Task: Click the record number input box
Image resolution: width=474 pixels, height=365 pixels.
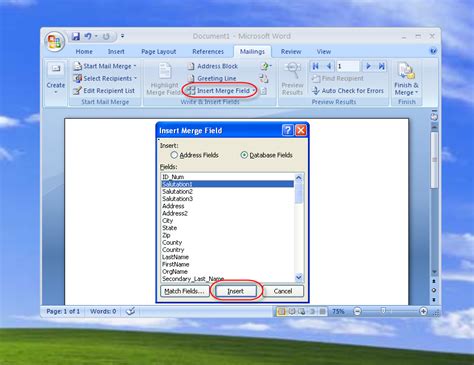Action: click(347, 66)
